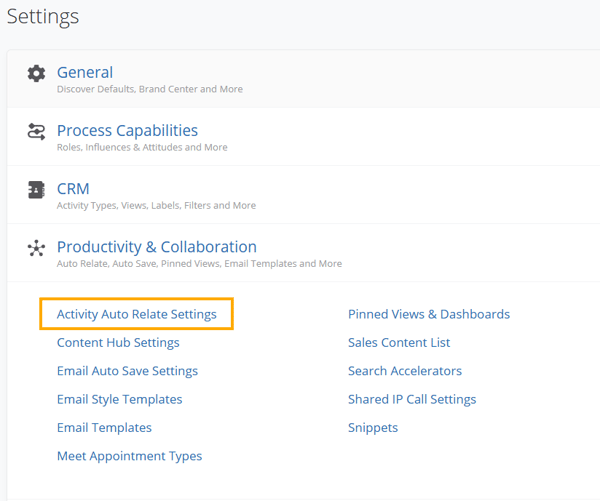This screenshot has width=600, height=501.
Task: Open Pinned Views & Dashboards
Action: 429,314
